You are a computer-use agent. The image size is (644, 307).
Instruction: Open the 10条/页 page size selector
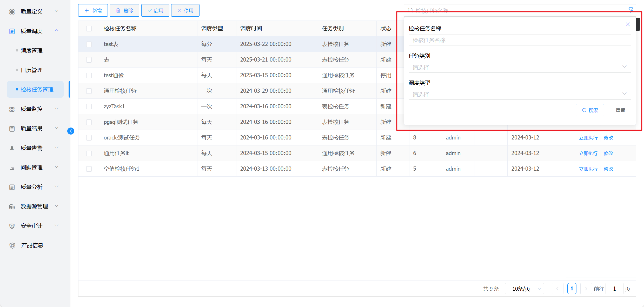click(524, 289)
